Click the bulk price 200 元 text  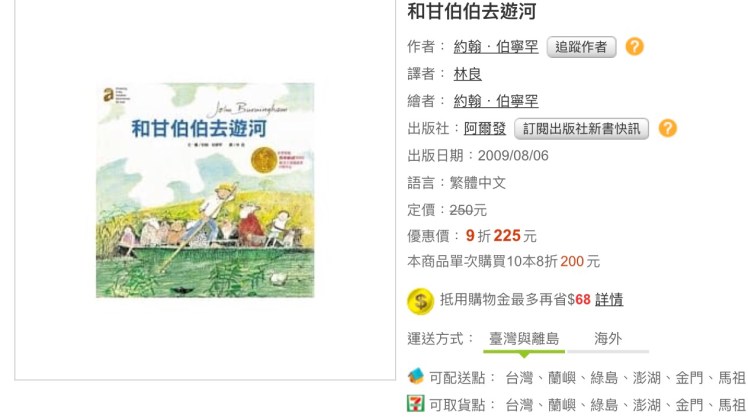tap(580, 262)
